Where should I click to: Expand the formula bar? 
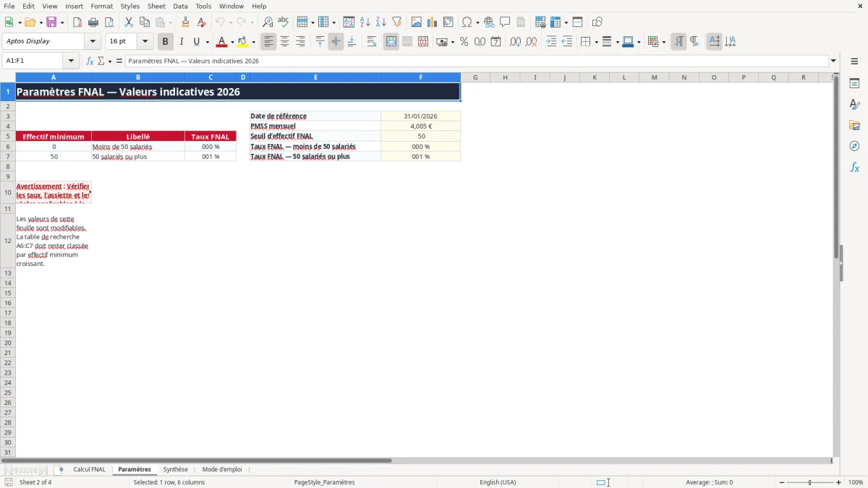(x=834, y=61)
